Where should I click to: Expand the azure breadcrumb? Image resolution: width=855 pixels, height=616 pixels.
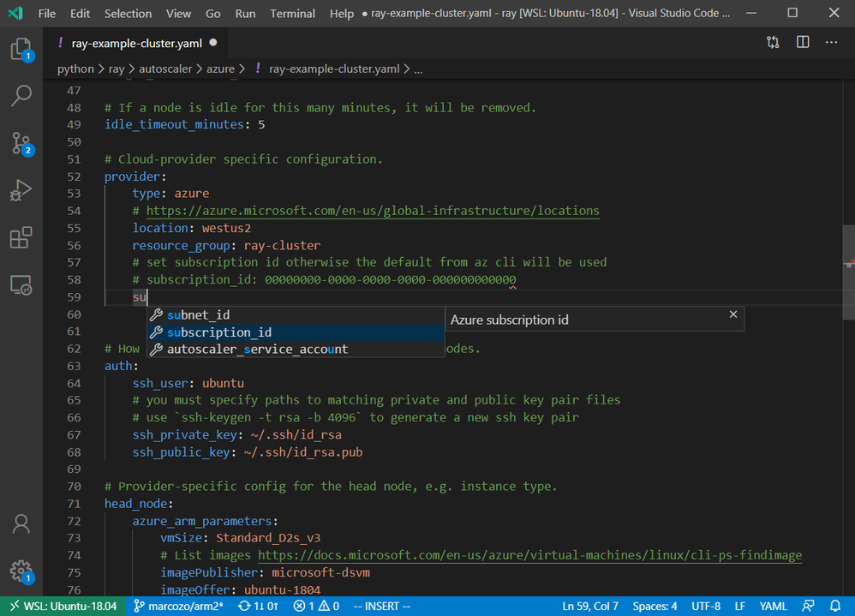[220, 69]
